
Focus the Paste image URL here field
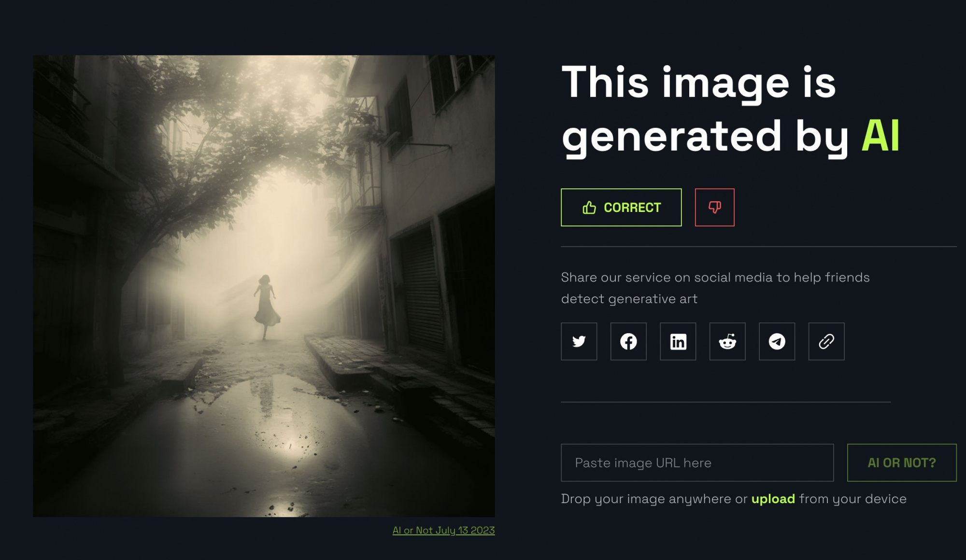697,462
